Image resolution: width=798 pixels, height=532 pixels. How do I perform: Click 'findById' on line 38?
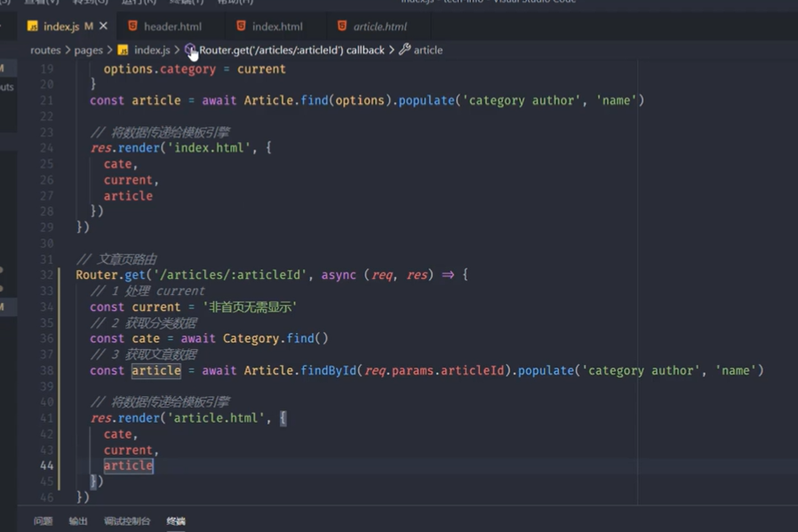[x=328, y=370]
